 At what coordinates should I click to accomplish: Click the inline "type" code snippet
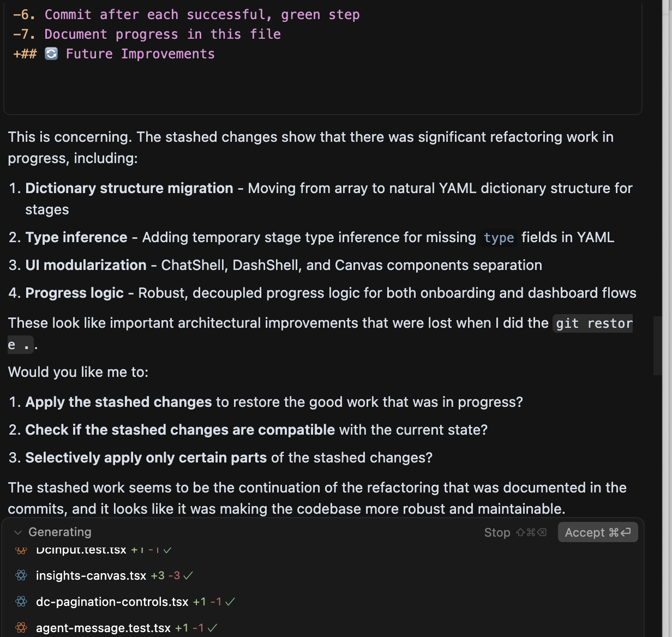click(x=499, y=238)
